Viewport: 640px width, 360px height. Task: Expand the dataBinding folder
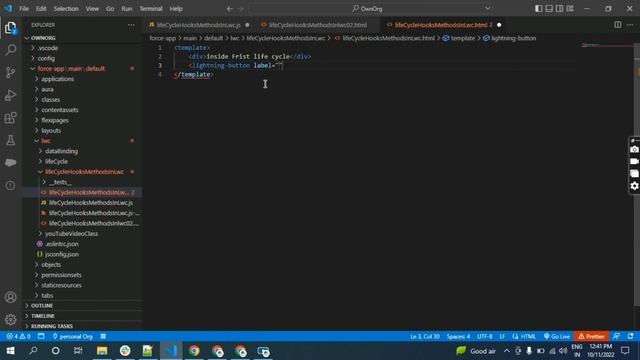click(82, 151)
